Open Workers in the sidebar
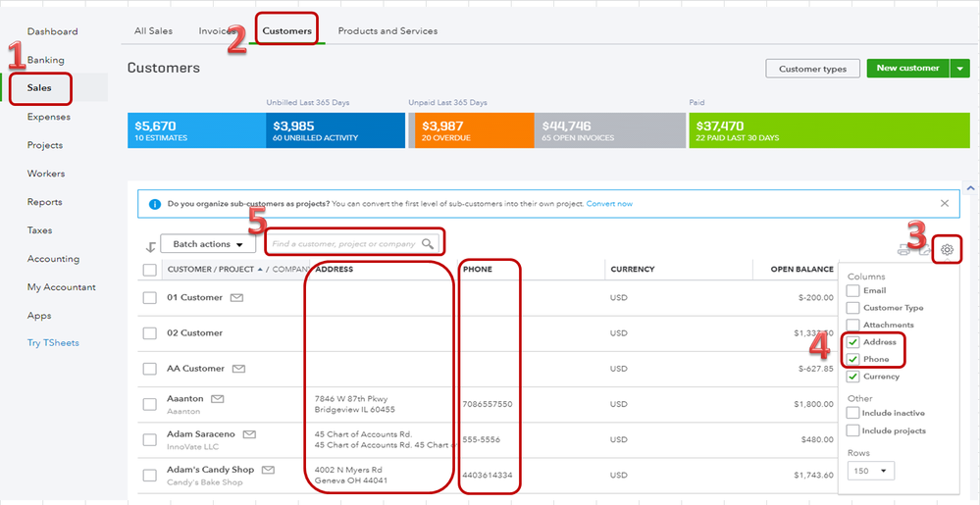Viewport: 980px width, 505px height. tap(46, 174)
